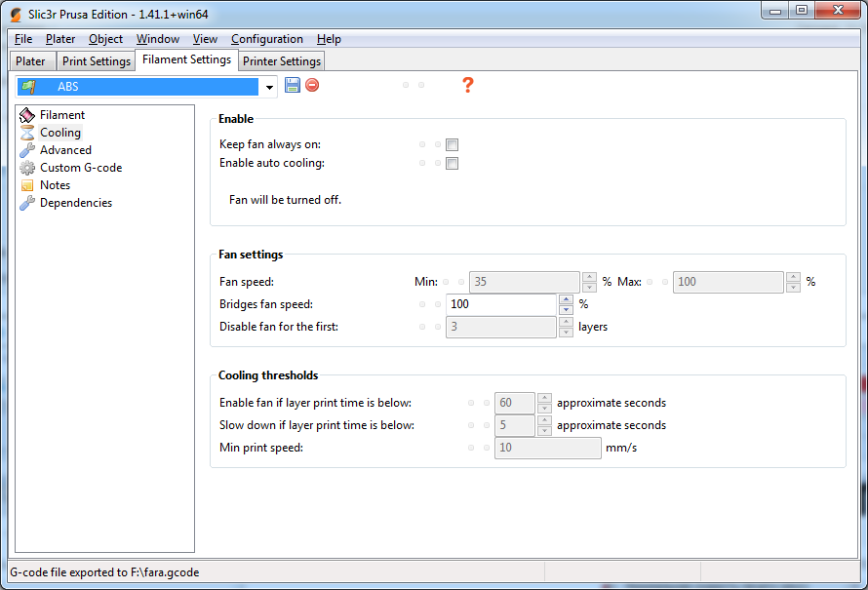Decrease Enable fan layer time threshold
This screenshot has height=590, width=868.
pos(545,408)
